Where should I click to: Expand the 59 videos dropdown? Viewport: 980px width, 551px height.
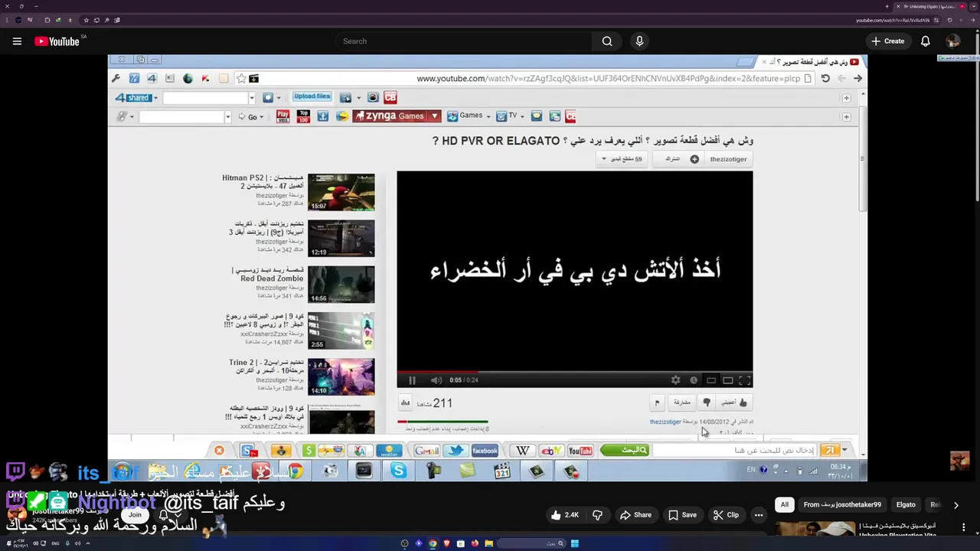tap(621, 159)
